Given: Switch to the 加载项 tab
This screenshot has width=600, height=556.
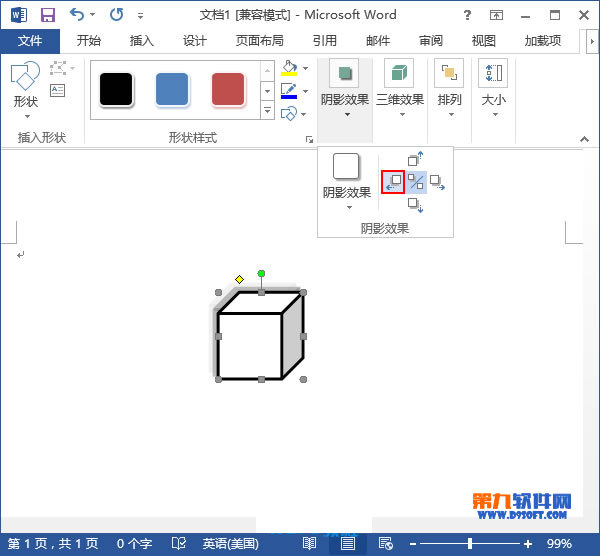Looking at the screenshot, I should 543,41.
